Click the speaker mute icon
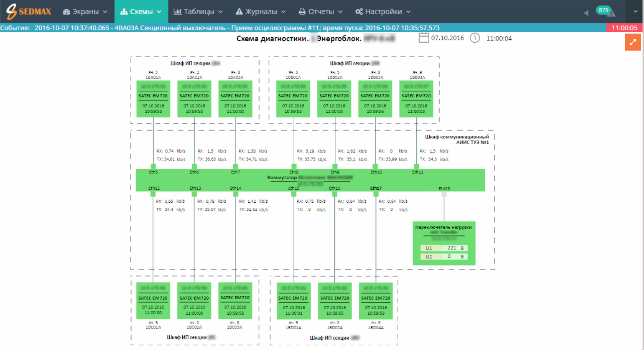This screenshot has width=644, height=350. point(586,13)
